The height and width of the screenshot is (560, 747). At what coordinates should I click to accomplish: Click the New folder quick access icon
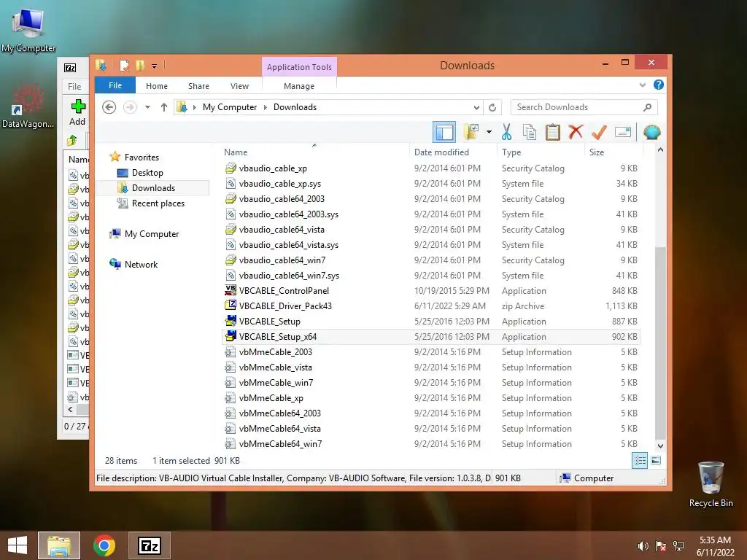pos(140,65)
